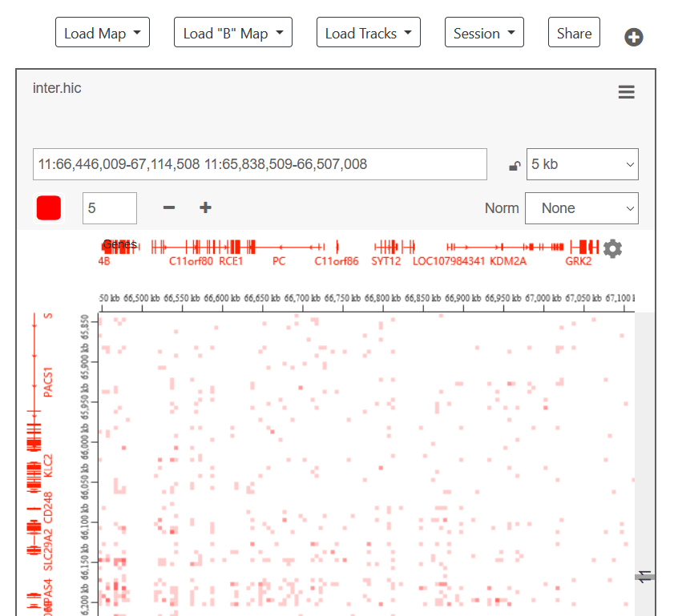Click the LOC107984341 gene label

point(448,261)
